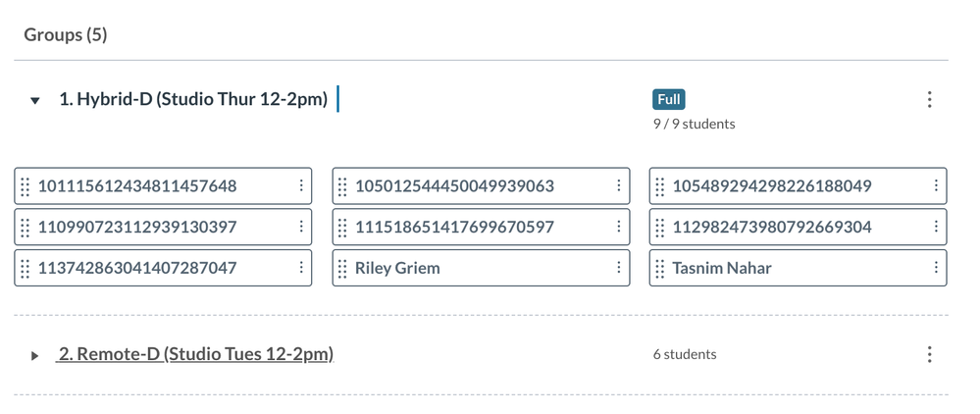Open options menu for Remote-D group
980x414 pixels.
(929, 354)
